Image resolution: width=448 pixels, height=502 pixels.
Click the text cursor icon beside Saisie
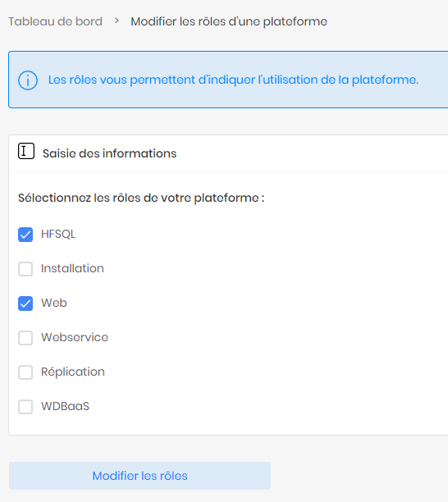pos(26,151)
